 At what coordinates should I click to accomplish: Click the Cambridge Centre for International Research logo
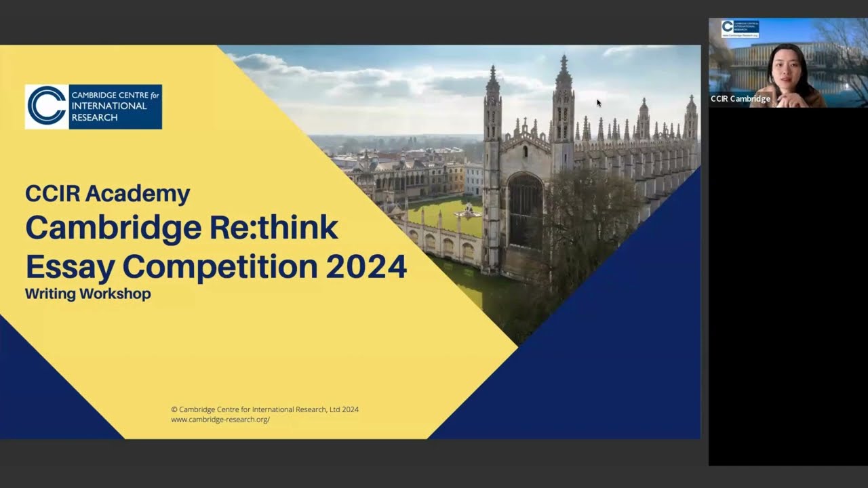pyautogui.click(x=94, y=107)
